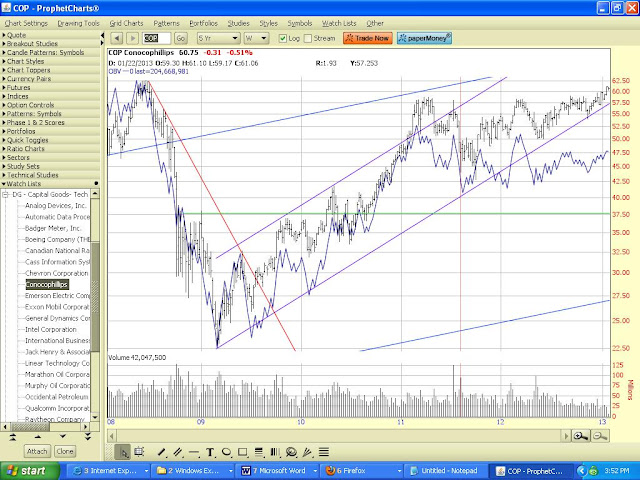Toggle the Log scale checkbox
This screenshot has height=480, width=640.
[282, 38]
